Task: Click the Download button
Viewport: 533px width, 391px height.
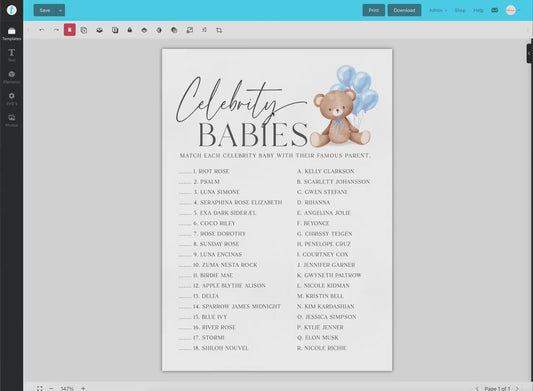Action: (x=404, y=10)
